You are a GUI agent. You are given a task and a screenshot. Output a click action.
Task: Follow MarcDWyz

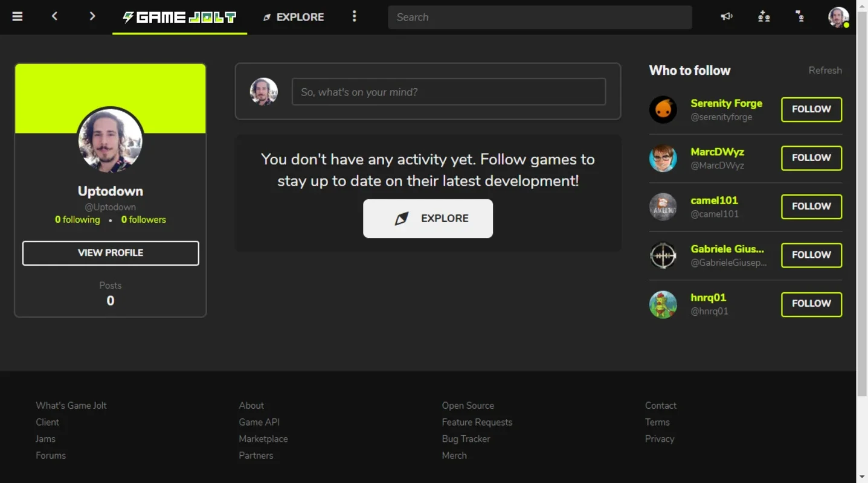(811, 158)
